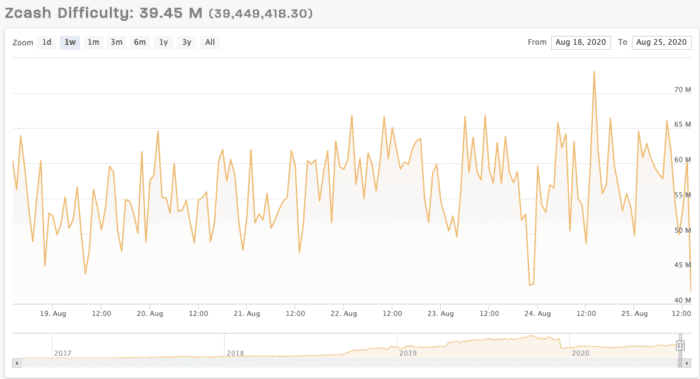Click the 60 M axis value

pos(683,160)
